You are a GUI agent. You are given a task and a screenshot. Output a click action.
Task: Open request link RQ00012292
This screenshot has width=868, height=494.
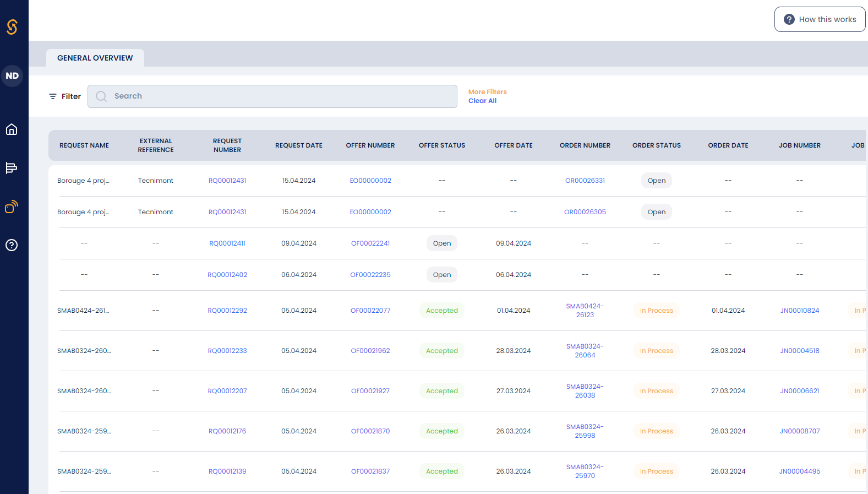click(227, 311)
